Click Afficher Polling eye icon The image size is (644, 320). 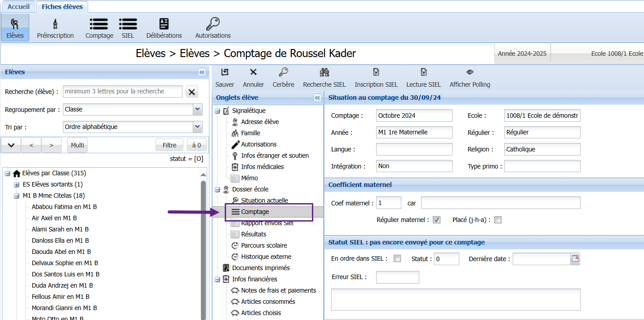pyautogui.click(x=470, y=72)
